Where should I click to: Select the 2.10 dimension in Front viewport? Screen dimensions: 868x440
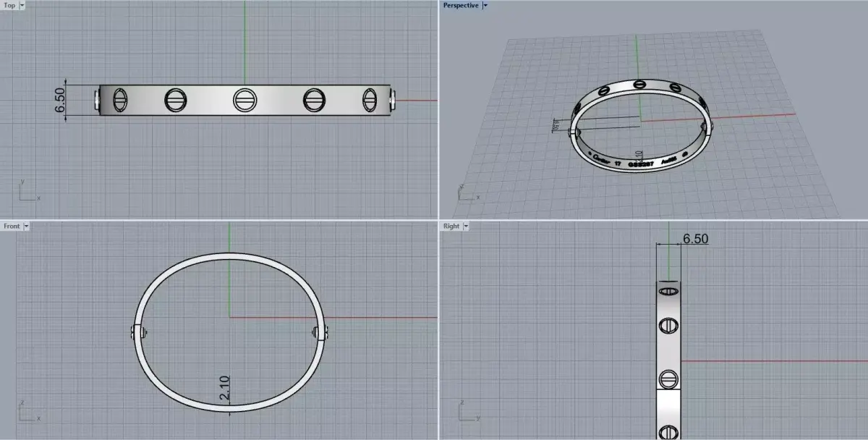click(x=224, y=388)
